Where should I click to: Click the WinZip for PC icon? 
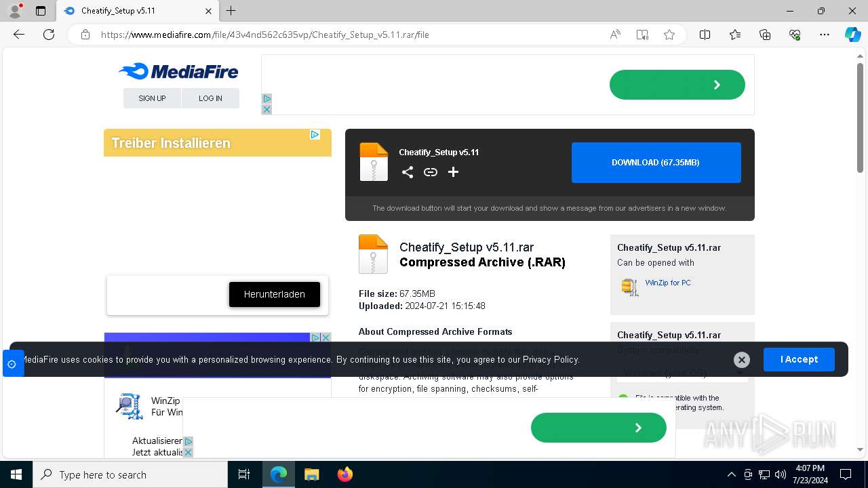pyautogui.click(x=630, y=287)
